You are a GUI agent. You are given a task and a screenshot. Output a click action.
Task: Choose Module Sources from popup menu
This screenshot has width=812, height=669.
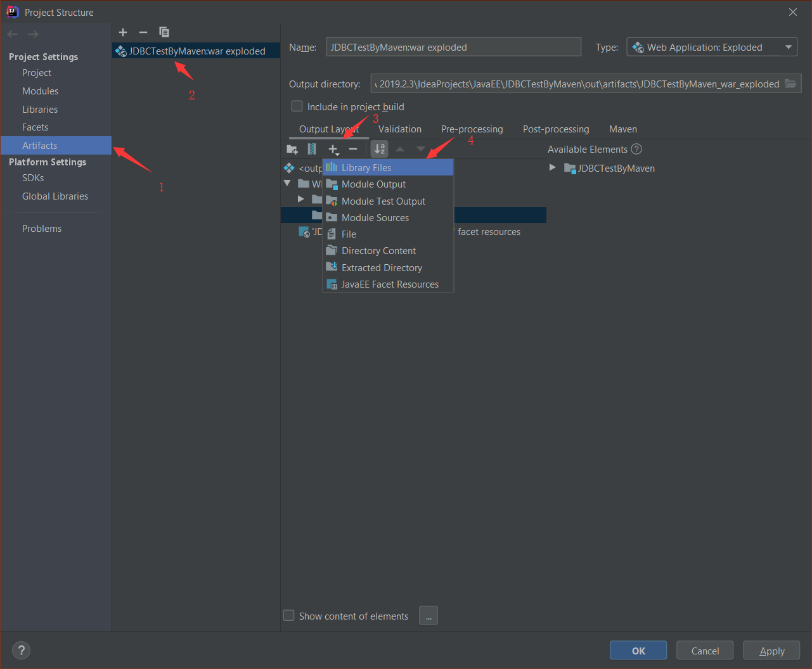(x=388, y=217)
